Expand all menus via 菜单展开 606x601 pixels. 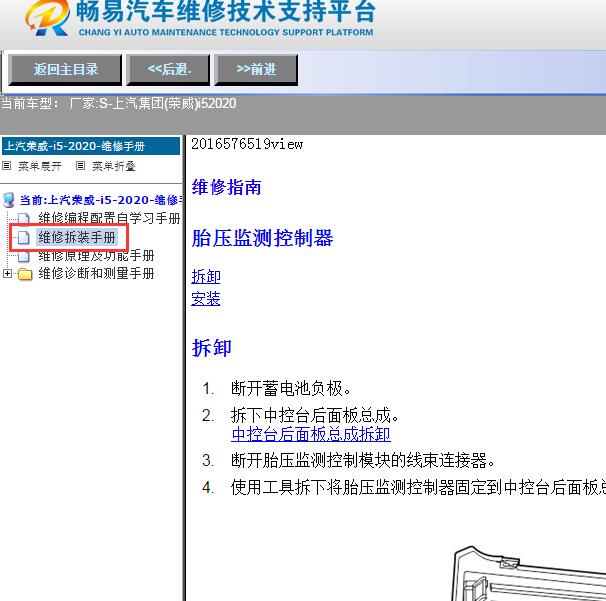[39, 166]
